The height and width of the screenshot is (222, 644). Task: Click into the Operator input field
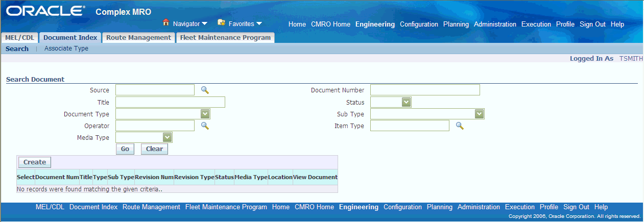coord(155,126)
